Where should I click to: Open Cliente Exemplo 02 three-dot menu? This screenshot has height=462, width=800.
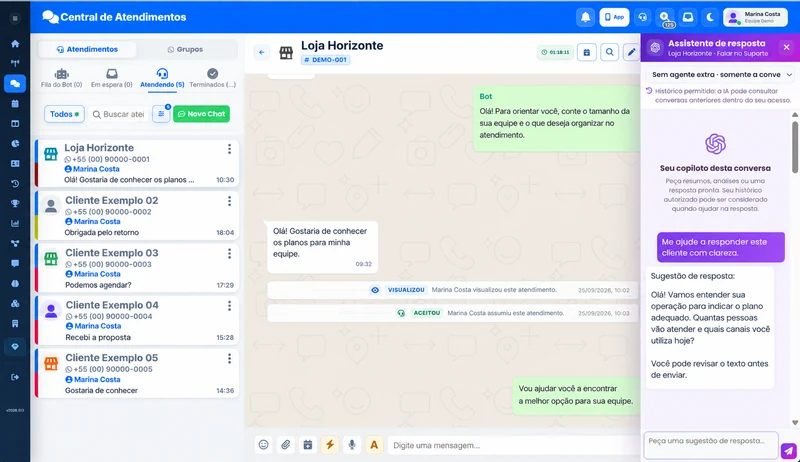click(x=229, y=201)
